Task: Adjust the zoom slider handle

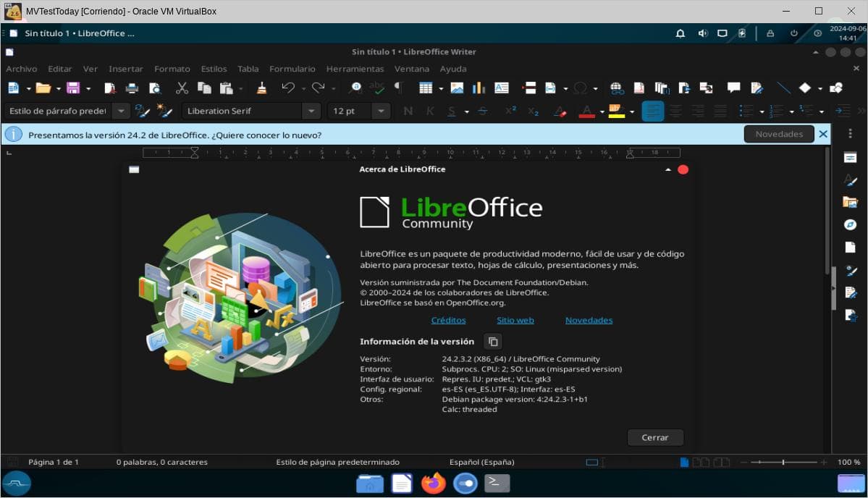Action: [x=783, y=462]
